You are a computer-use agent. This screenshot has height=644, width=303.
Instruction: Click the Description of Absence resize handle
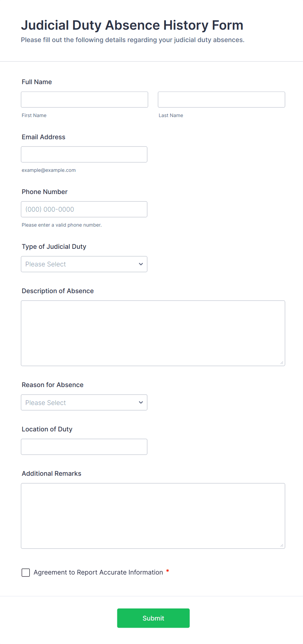pos(282,363)
